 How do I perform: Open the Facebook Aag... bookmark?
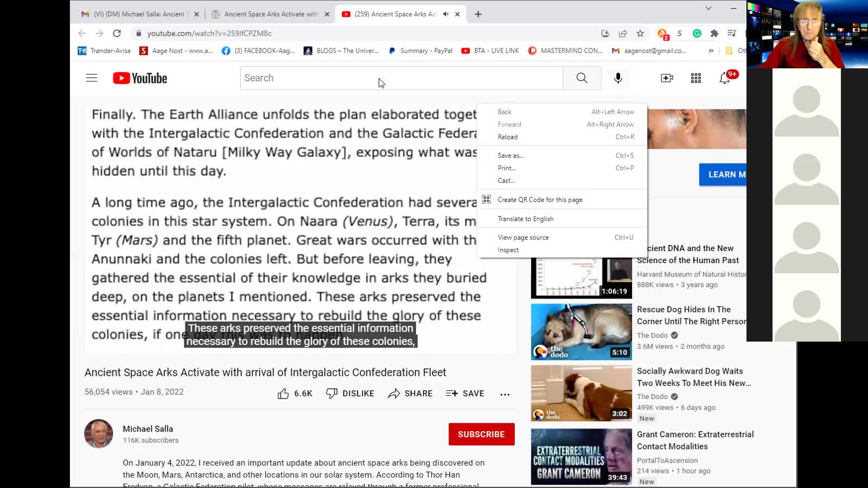click(258, 50)
